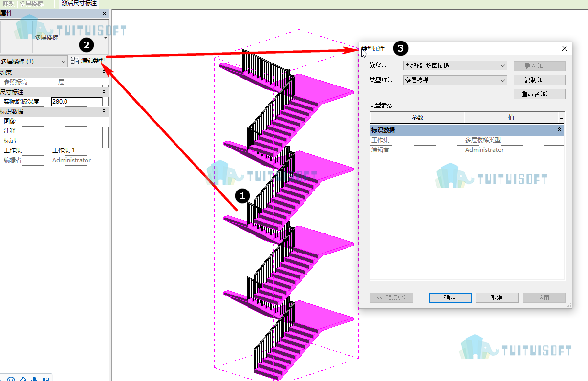588x381 pixels.
Task: Click the 编辑者 row in 类型属性 table
Action: (467, 150)
